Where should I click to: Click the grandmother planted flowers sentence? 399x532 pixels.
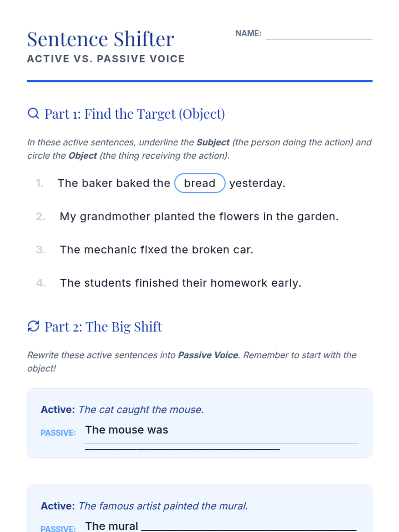click(x=199, y=216)
